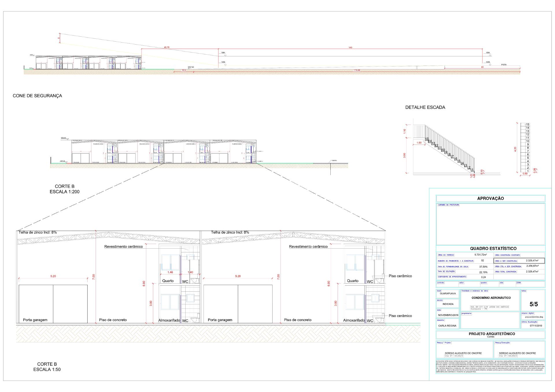Viewport: 555px width, 392px height.
Task: Select the highlighted Área a ser construída cell
Action: click(519, 261)
